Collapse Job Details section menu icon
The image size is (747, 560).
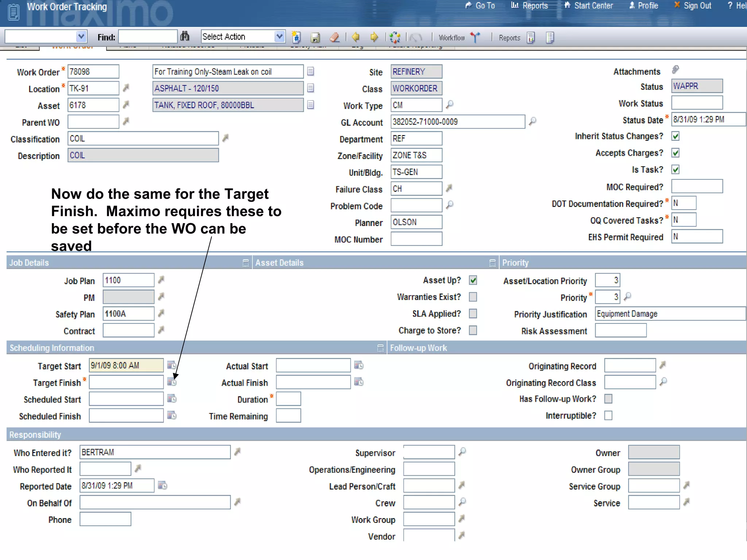246,263
